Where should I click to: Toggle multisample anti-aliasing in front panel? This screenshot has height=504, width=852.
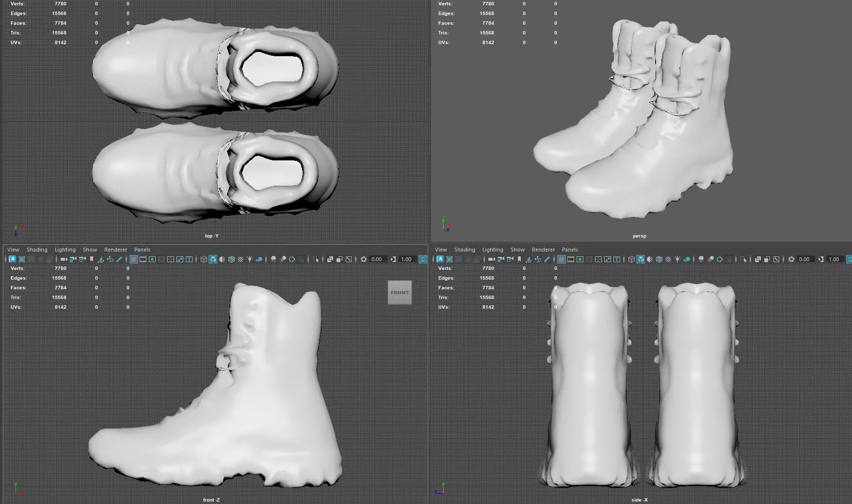click(x=291, y=259)
